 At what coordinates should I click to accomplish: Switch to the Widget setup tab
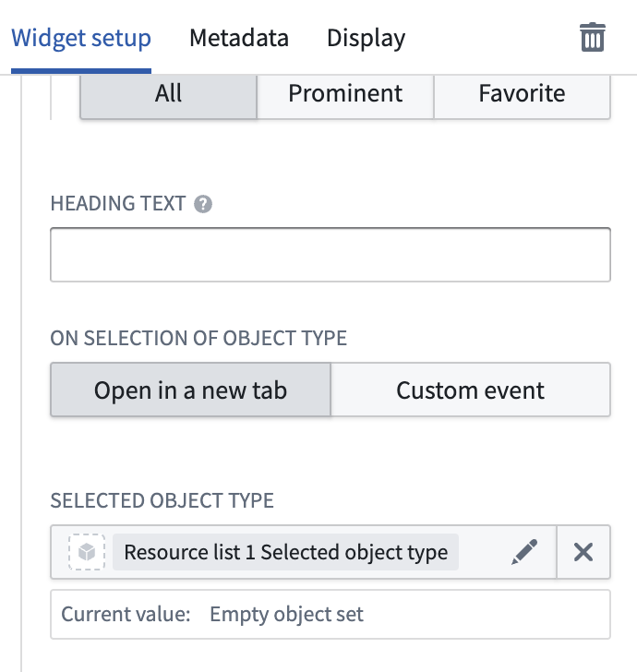[81, 38]
